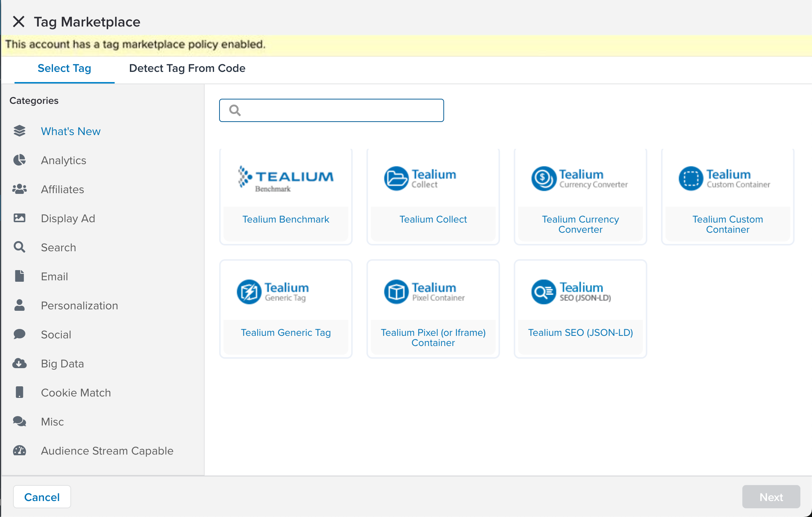Select the Audience Stream Capable category

107,451
